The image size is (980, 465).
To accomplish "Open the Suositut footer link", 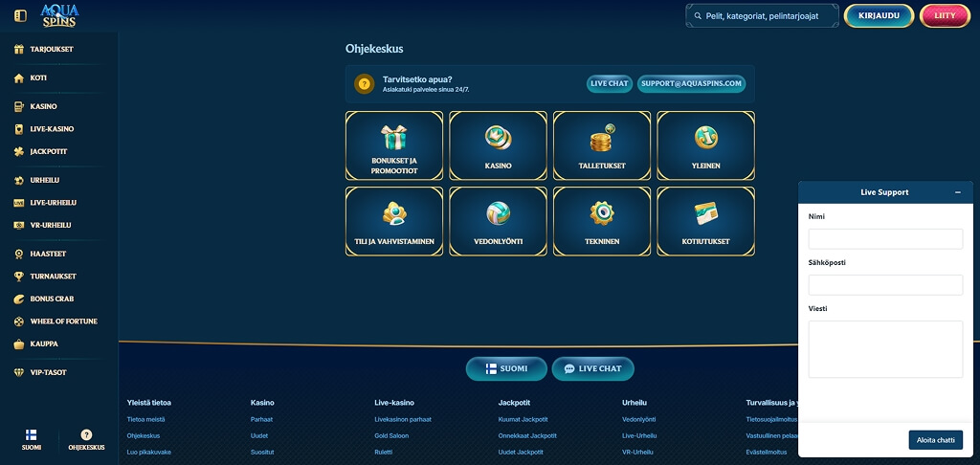I will click(x=262, y=452).
